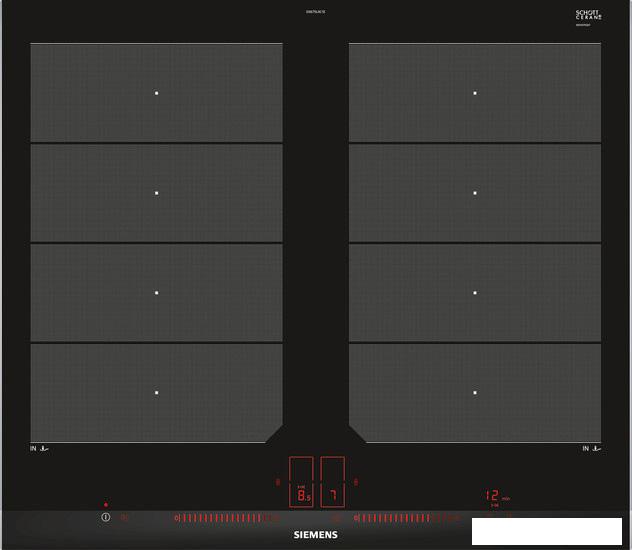This screenshot has width=632, height=550.
Task: Click the induction IN symbol at bottom right
Action: [592, 448]
